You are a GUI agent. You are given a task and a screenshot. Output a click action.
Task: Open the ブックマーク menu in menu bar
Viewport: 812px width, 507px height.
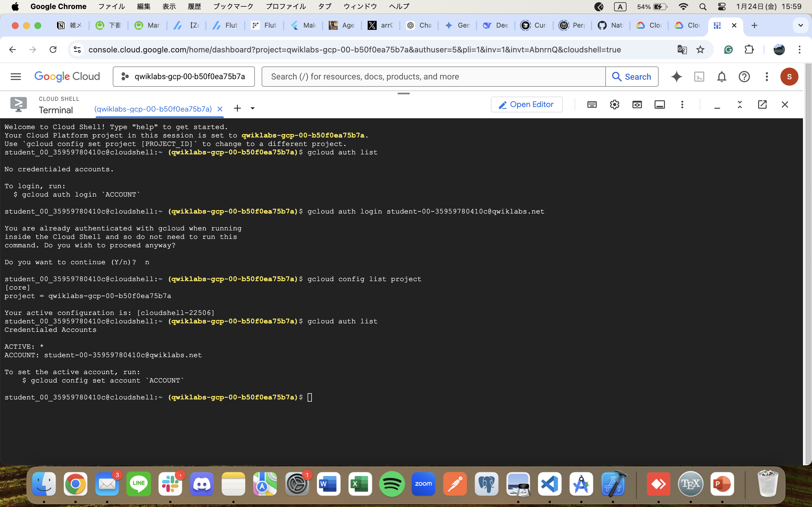coord(233,6)
